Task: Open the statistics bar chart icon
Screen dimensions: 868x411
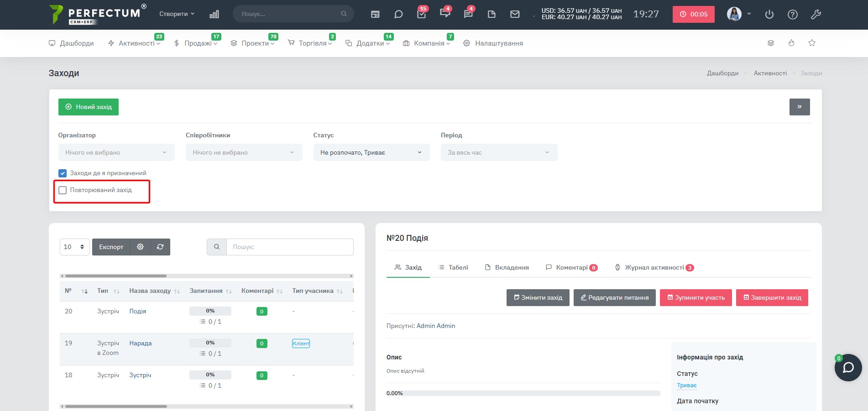Action: [x=214, y=14]
